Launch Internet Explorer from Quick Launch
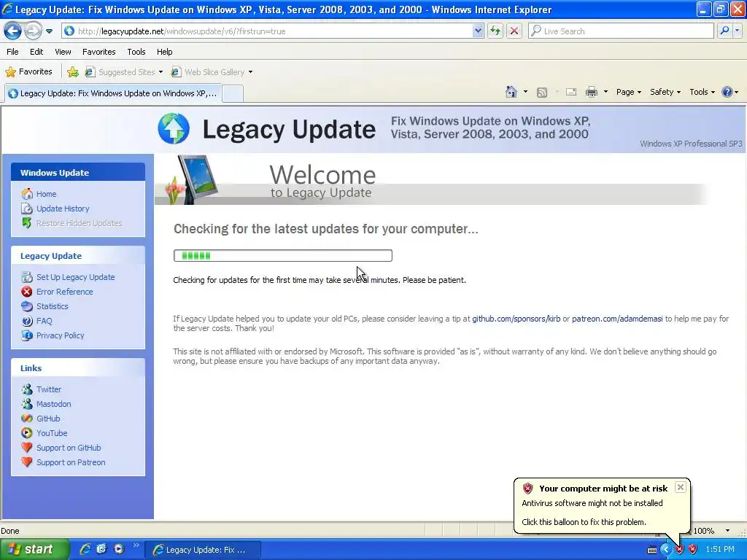Screen dimensions: 747x560 tap(85, 549)
